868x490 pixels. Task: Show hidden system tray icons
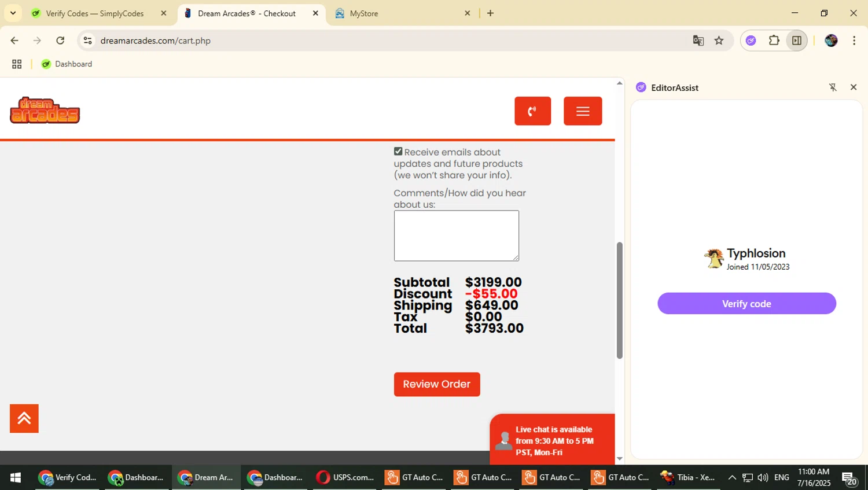[x=732, y=477]
